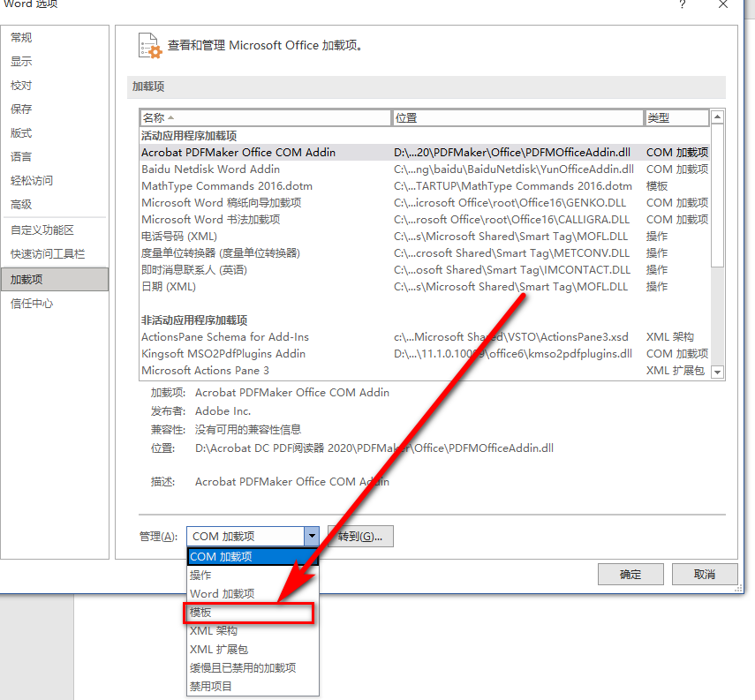This screenshot has width=755, height=700.
Task: Click the help question mark icon
Action: tap(683, 4)
